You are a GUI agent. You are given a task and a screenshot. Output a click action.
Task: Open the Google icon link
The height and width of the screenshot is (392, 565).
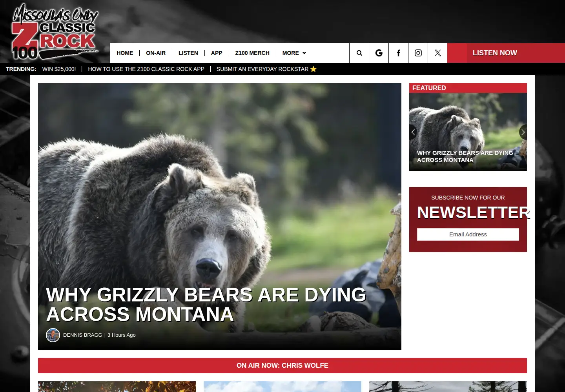coord(379,53)
